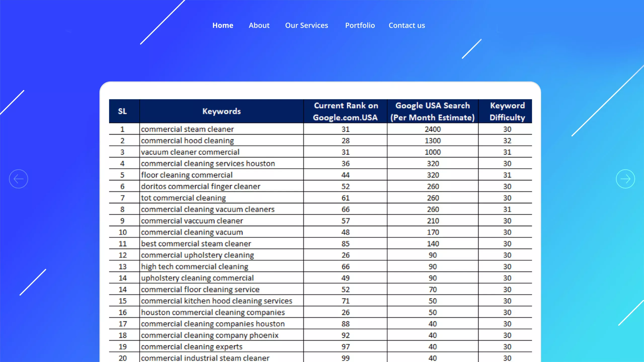
Task: Click the Keyword Difficulty column header
Action: [507, 111]
